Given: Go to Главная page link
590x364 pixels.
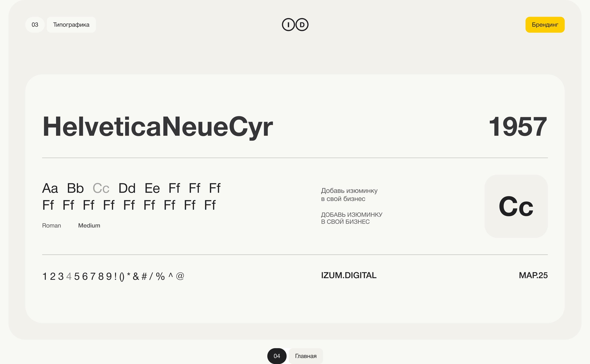Looking at the screenshot, I should 306,356.
